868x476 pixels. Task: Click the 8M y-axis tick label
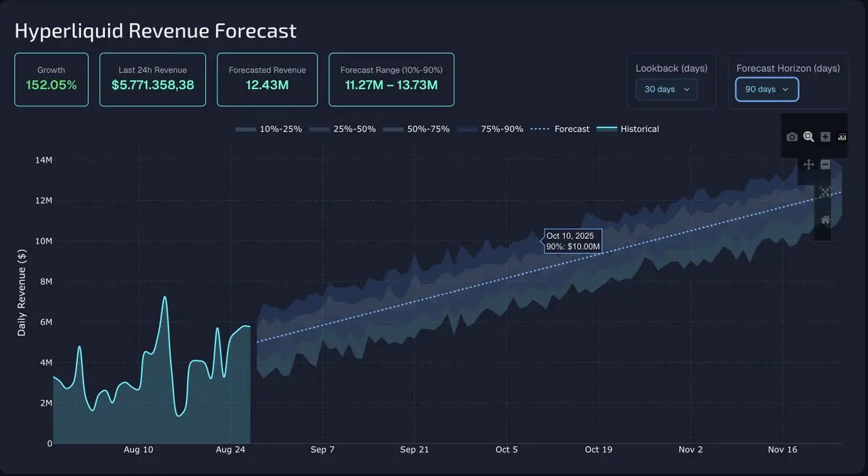click(x=46, y=282)
